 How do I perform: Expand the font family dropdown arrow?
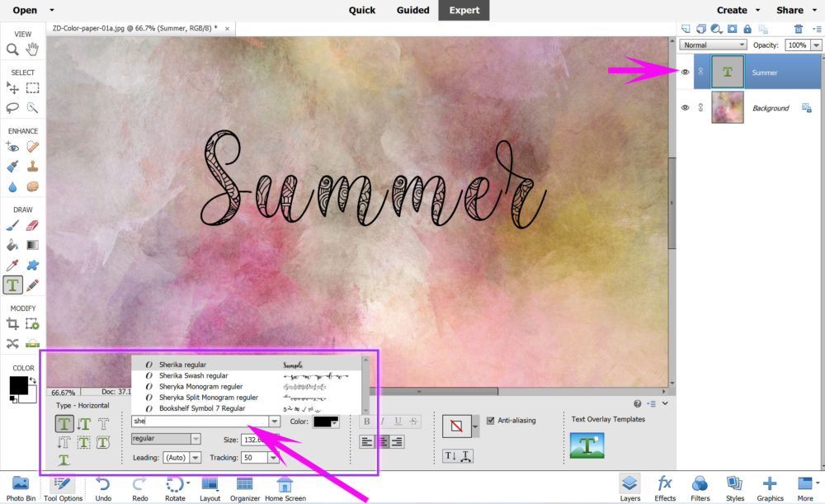[x=274, y=422]
